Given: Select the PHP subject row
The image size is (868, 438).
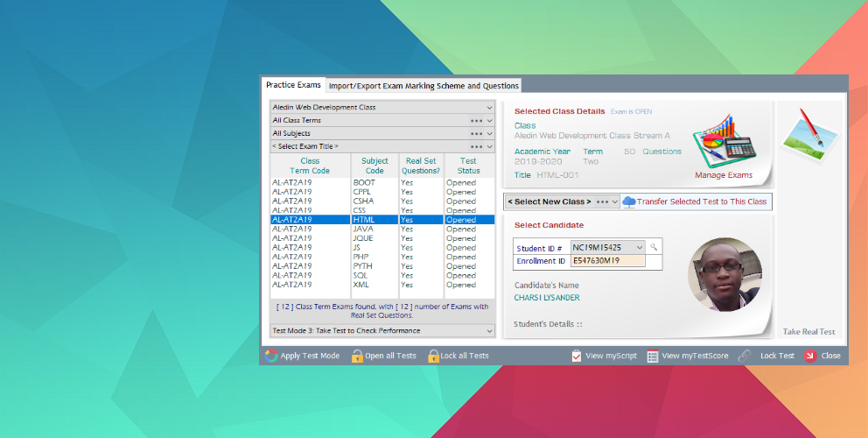Looking at the screenshot, I should tap(382, 257).
